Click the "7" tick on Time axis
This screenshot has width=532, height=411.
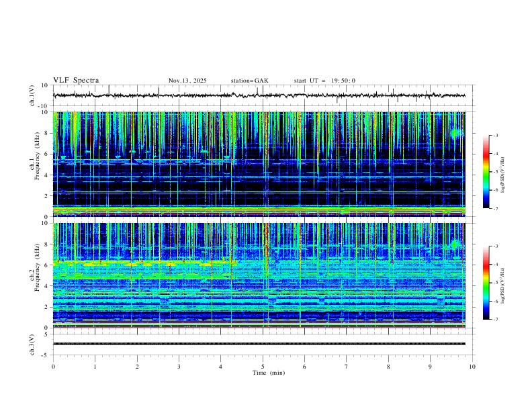coord(347,367)
